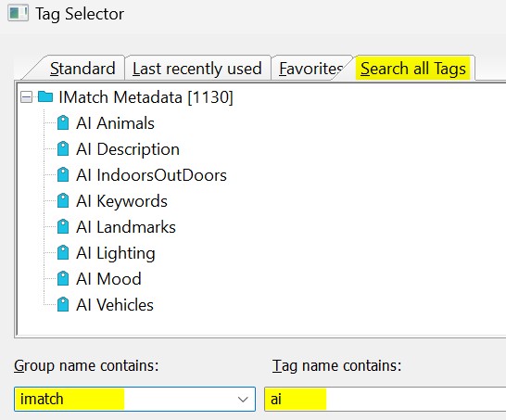Focus the Tag name contains field

(x=385, y=399)
